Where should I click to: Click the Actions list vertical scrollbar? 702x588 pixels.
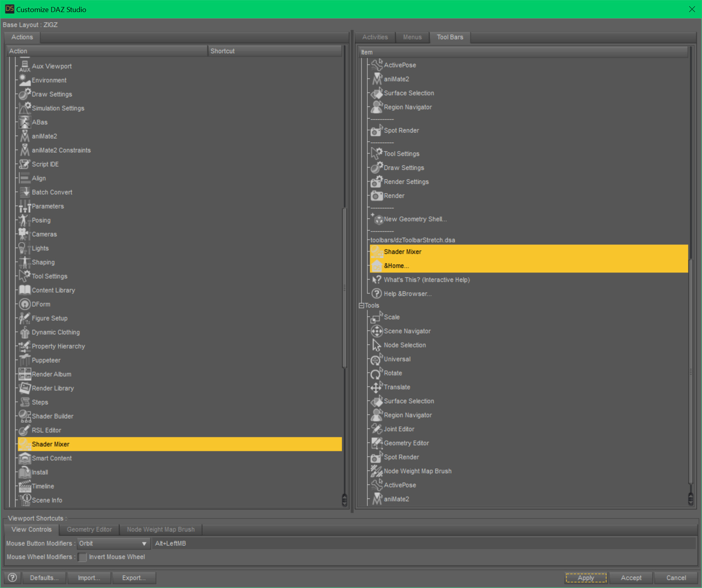click(344, 288)
